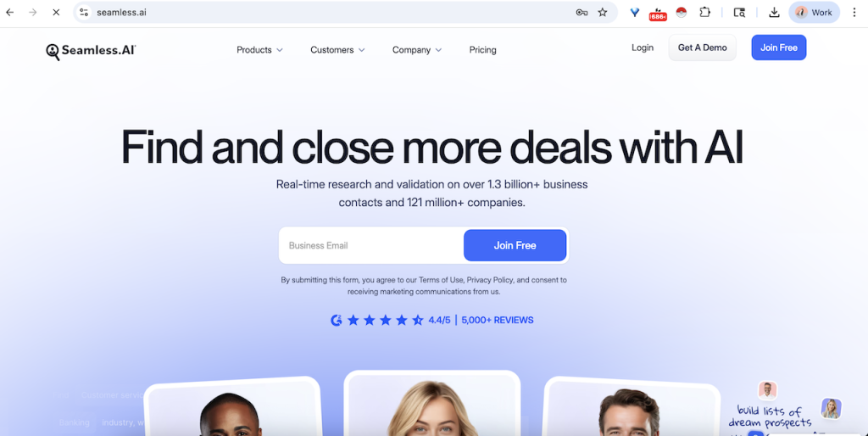Image resolution: width=868 pixels, height=436 pixels.
Task: Open the Work profile button
Action: 815,12
